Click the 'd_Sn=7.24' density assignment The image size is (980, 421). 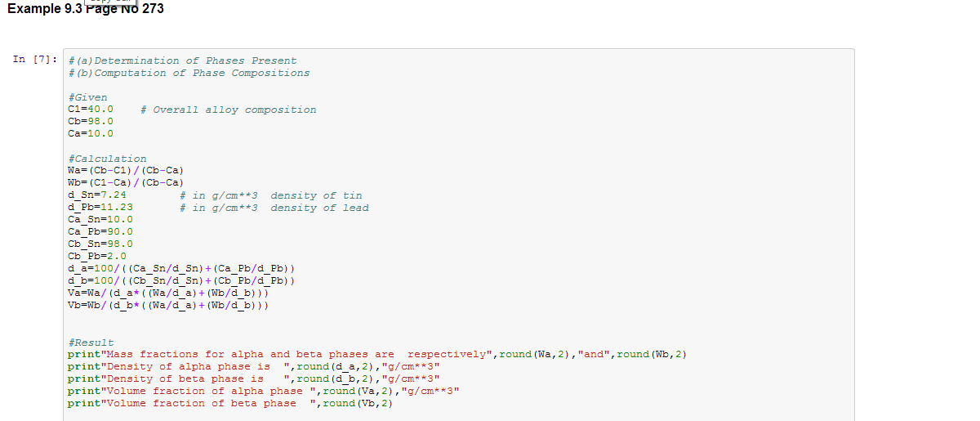(x=97, y=195)
